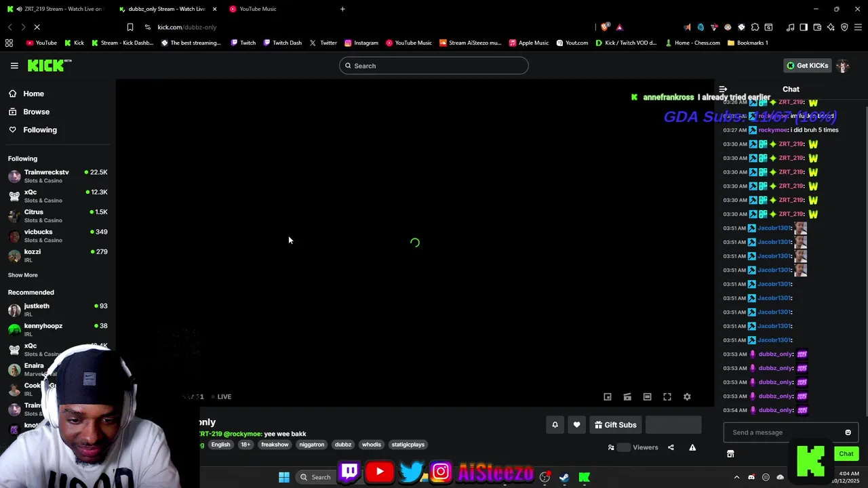
Task: Create a clip with the clip icon
Action: coord(627,397)
